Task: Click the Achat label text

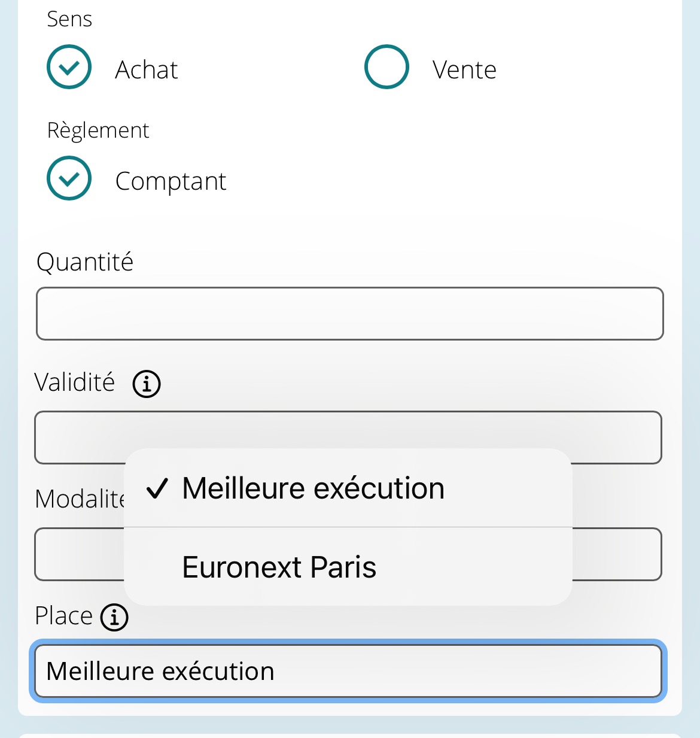Action: point(147,70)
